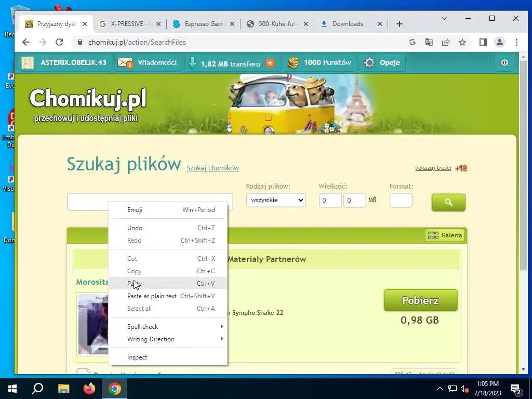Select Emoji in the context menu
The height and width of the screenshot is (399, 532).
coord(168,210)
